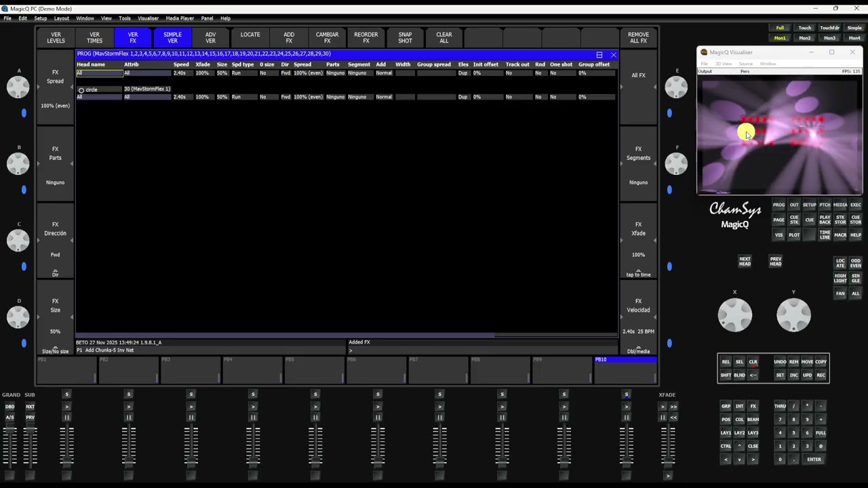Open the Setup menu
Image resolution: width=868 pixels, height=488 pixels.
41,18
